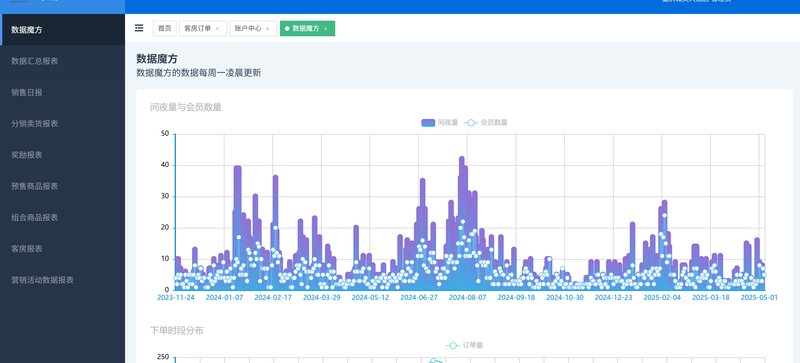Image resolution: width=800 pixels, height=363 pixels.
Task: Click the 2024-08-07 axis label
Action: (468, 298)
